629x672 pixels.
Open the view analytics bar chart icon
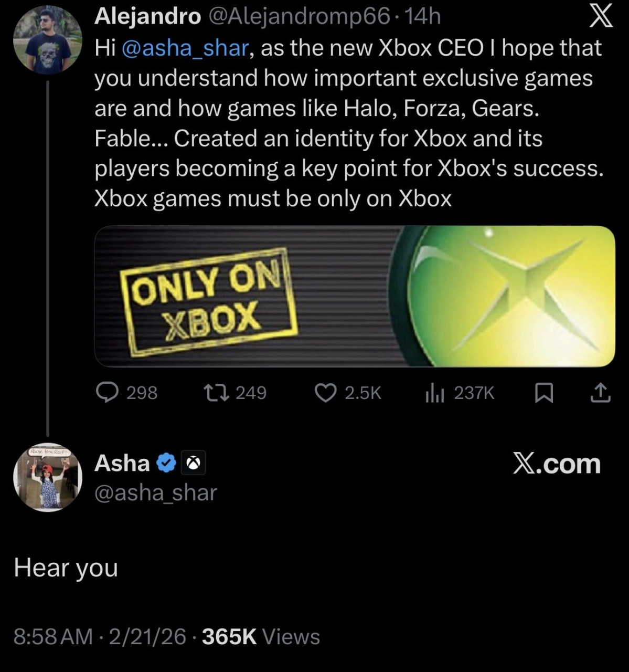tap(435, 393)
